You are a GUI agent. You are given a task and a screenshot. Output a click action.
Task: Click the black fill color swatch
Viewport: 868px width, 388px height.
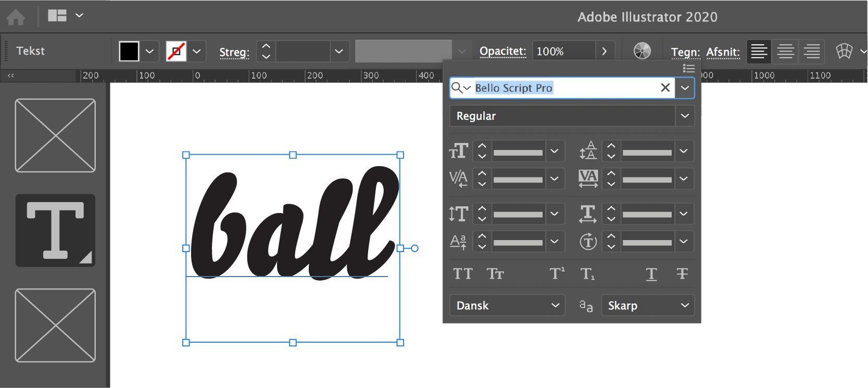pyautogui.click(x=129, y=52)
